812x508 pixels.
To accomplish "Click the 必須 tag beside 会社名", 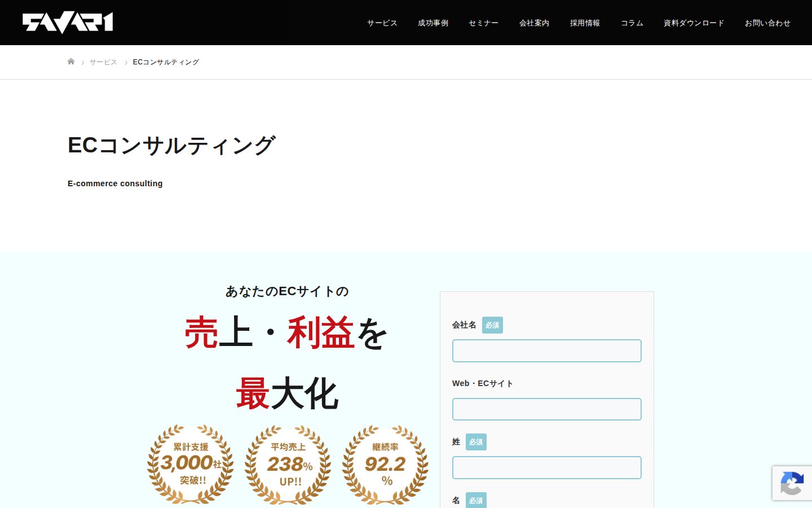I will [x=492, y=325].
